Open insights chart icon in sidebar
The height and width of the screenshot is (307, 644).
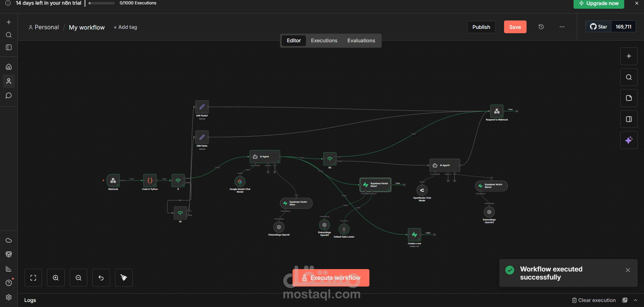pyautogui.click(x=9, y=269)
